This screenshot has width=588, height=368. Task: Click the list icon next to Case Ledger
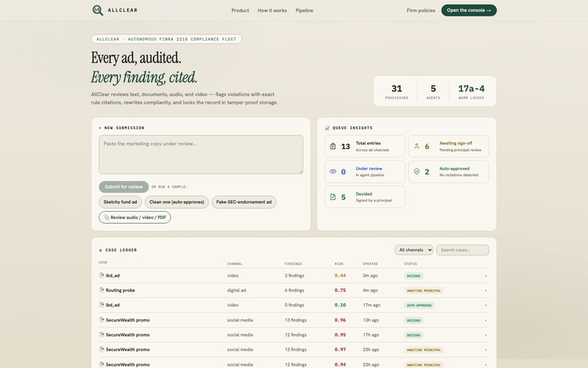click(101, 250)
